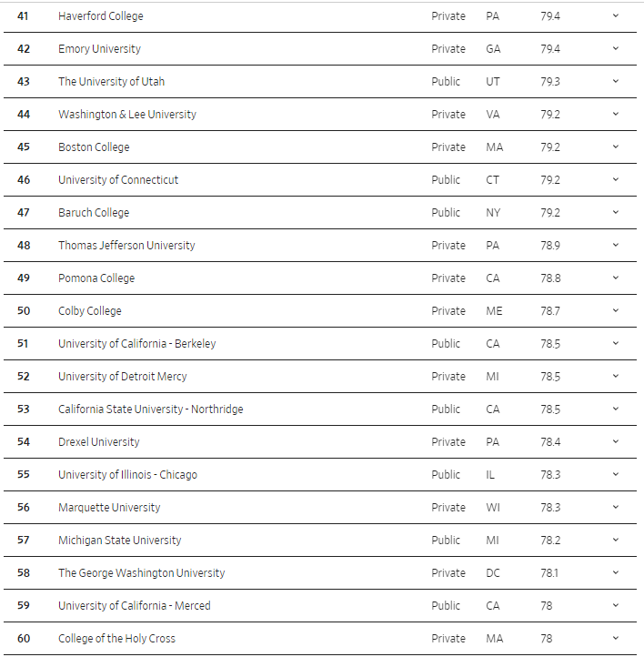Select the Drexel University name
Image resolution: width=644 pixels, height=657 pixels.
98,442
